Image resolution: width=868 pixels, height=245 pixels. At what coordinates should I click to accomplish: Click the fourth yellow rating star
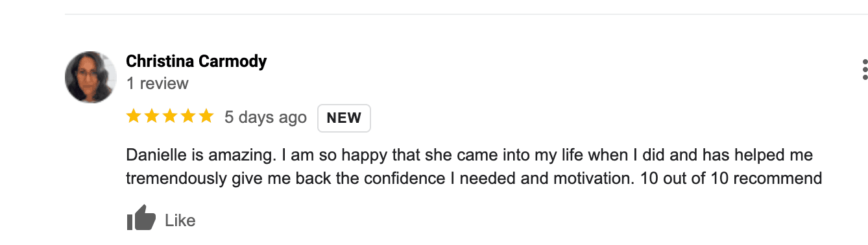188,116
